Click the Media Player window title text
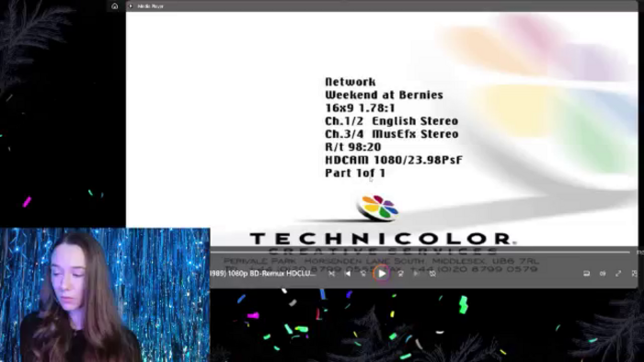 pyautogui.click(x=150, y=6)
